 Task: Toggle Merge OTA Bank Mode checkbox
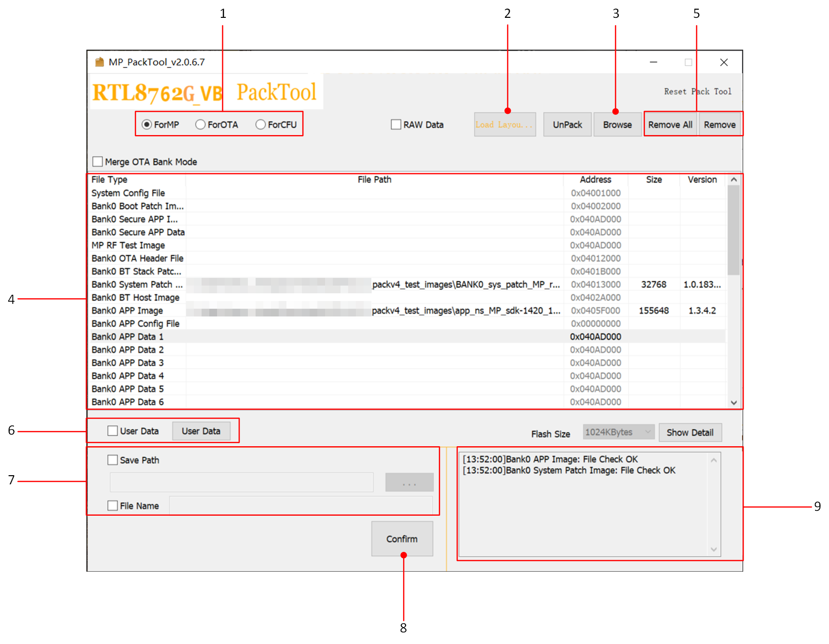pos(98,162)
